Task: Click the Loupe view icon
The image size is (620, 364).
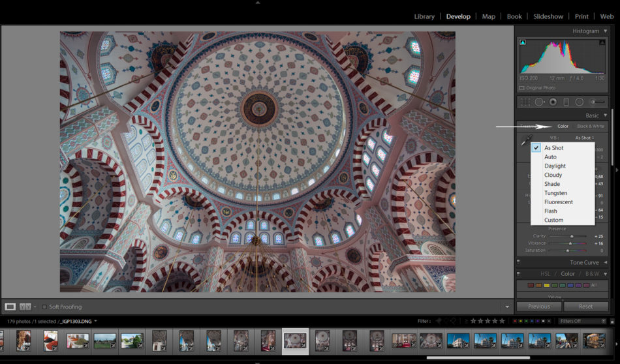Action: click(x=10, y=307)
